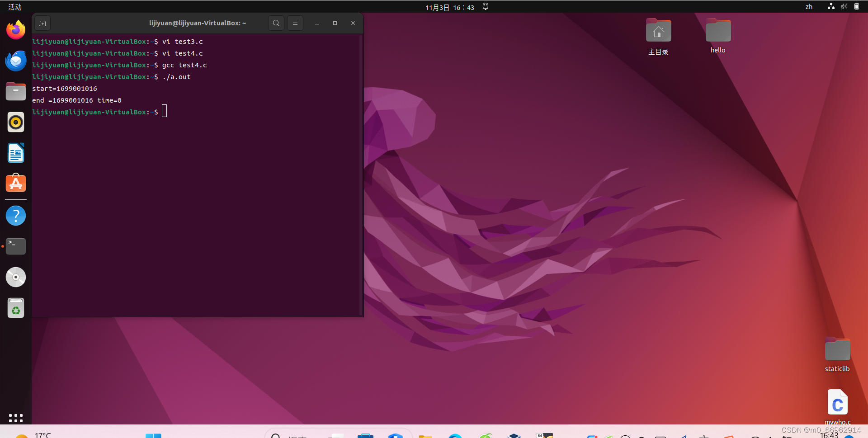This screenshot has width=868, height=438.
Task: Open notifications bell indicator
Action: click(x=486, y=7)
